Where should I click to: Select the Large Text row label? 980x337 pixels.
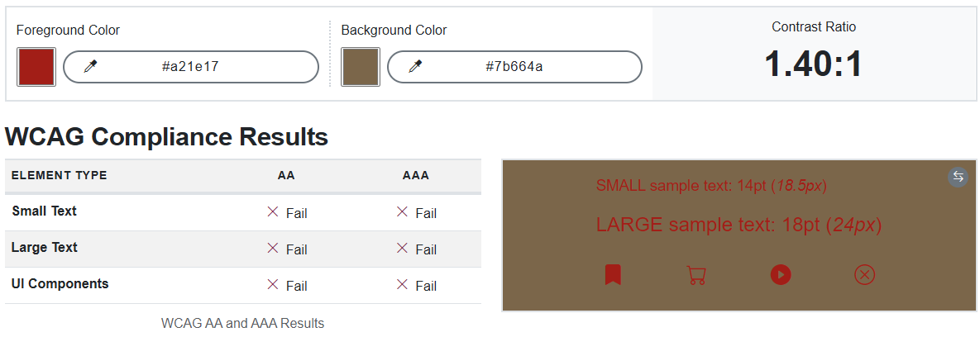45,248
